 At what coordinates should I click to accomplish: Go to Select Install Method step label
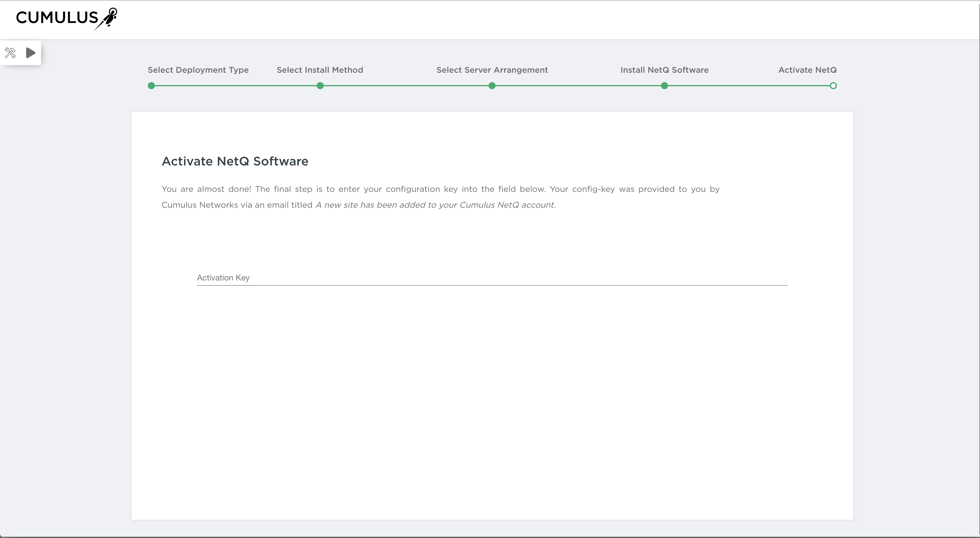pos(320,70)
